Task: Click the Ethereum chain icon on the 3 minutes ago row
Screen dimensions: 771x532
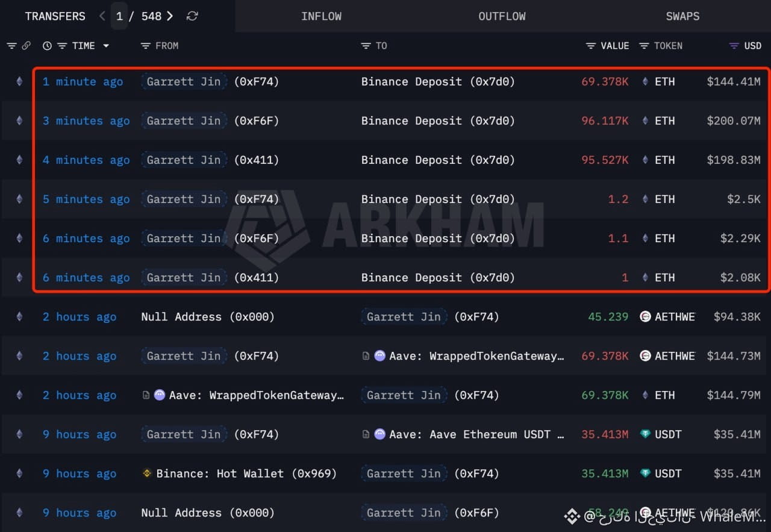Action: click(x=19, y=120)
